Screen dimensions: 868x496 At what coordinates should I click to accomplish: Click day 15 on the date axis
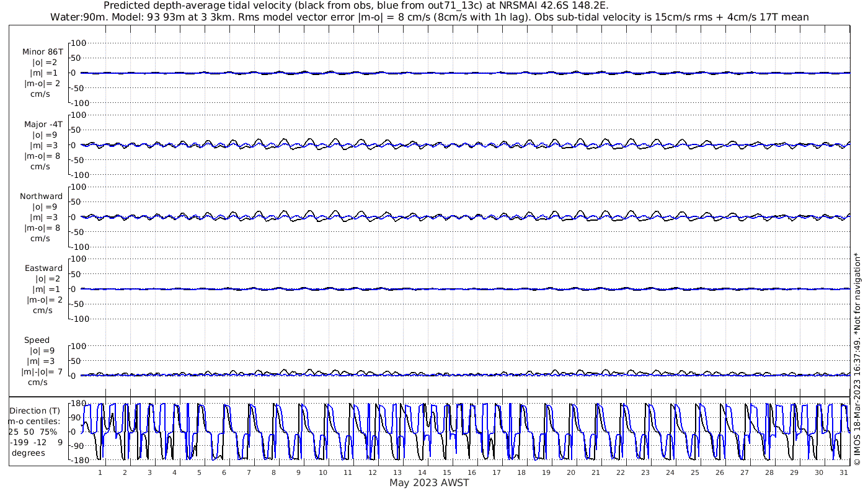click(x=447, y=472)
